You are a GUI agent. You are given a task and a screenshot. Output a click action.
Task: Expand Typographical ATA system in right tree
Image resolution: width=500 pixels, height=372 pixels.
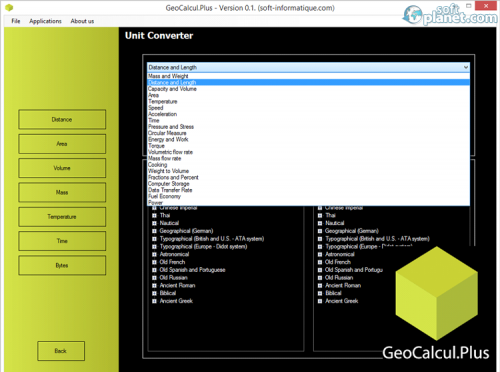320,239
